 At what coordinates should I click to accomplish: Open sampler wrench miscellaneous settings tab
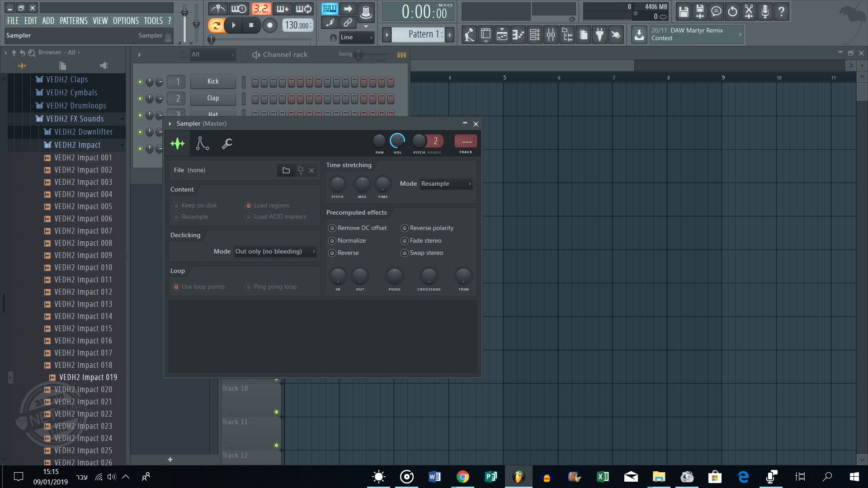pos(227,144)
